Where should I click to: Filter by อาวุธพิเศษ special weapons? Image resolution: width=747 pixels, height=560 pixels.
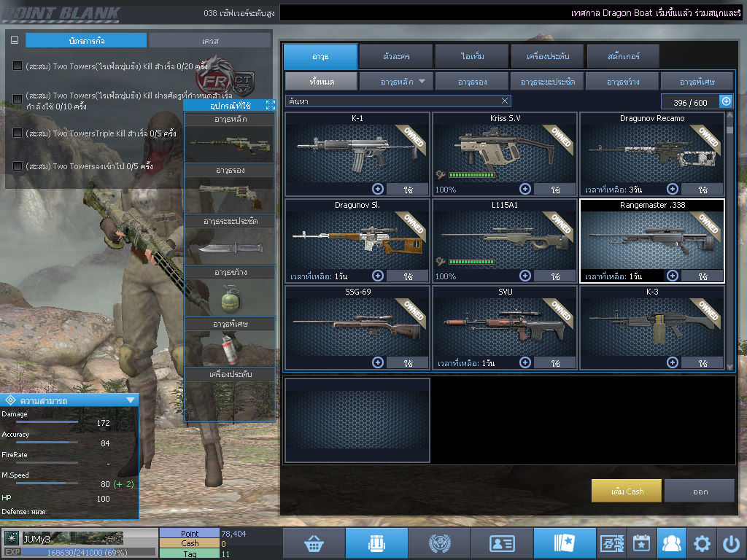point(697,82)
